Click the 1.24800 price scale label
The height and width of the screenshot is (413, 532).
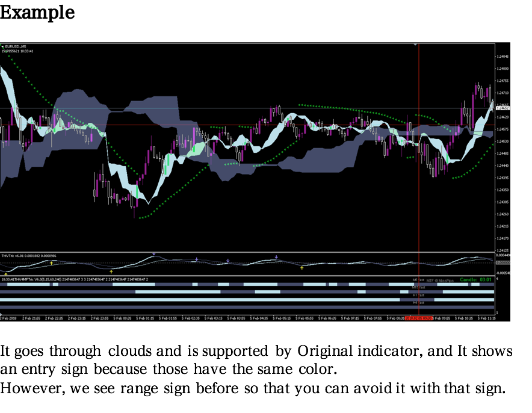click(x=503, y=69)
